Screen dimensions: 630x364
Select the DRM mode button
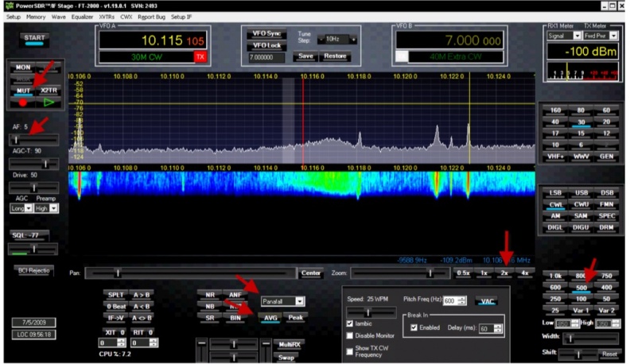pyautogui.click(x=606, y=227)
